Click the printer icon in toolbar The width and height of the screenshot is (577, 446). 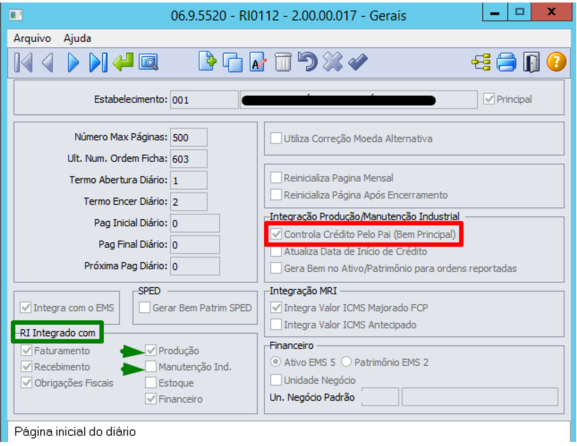pos(507,62)
